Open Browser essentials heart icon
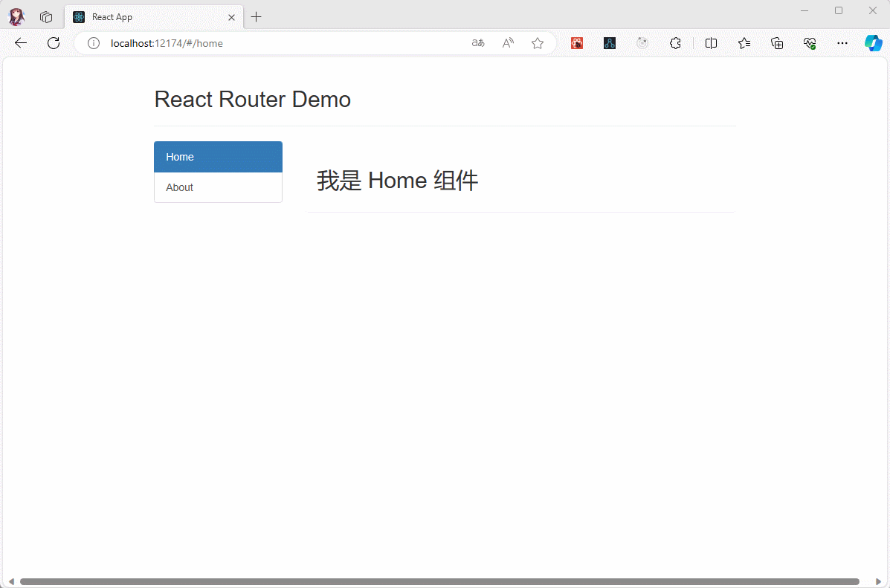 point(810,43)
